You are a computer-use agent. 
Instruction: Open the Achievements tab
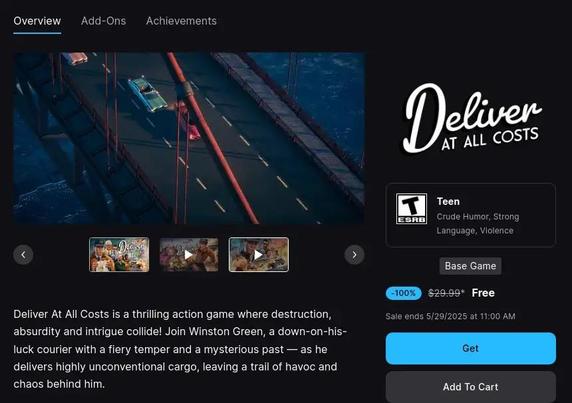coord(181,21)
